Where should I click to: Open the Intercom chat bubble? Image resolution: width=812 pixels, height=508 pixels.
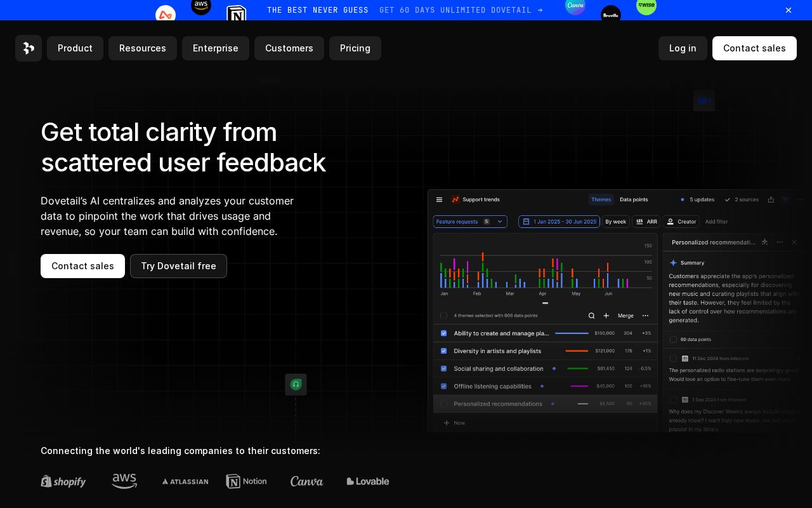296,384
